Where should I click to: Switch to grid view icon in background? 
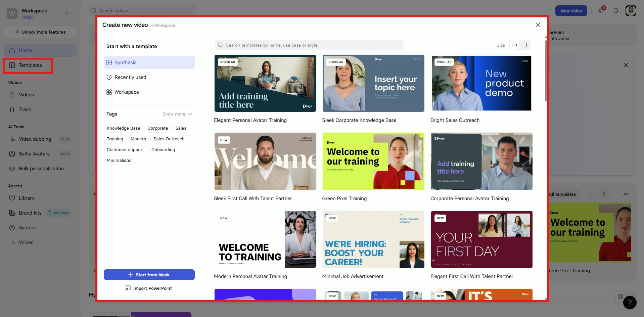[x=620, y=297]
